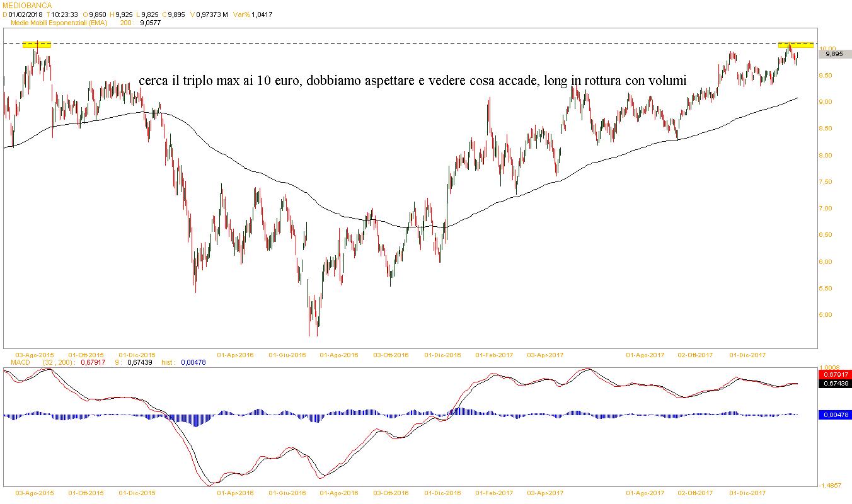Click the Medie Mobili Esponenziali (EMA) label
The image size is (852, 504).
(x=60, y=23)
